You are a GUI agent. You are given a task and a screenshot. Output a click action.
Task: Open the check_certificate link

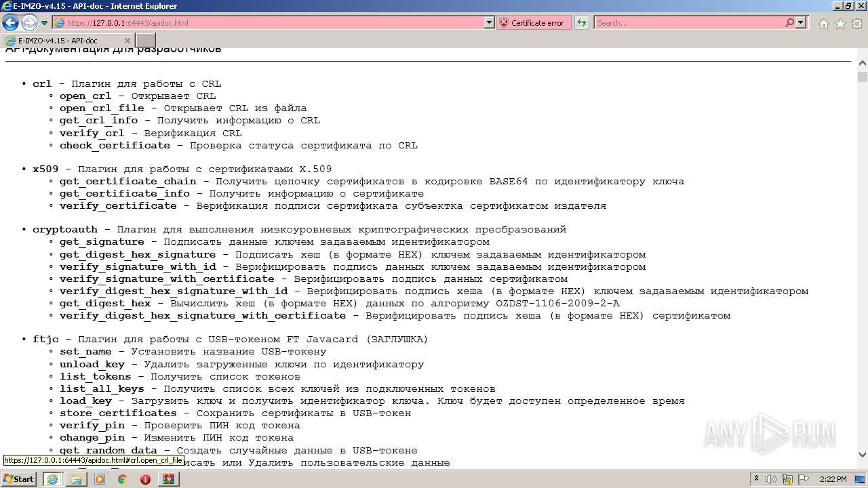pos(115,146)
